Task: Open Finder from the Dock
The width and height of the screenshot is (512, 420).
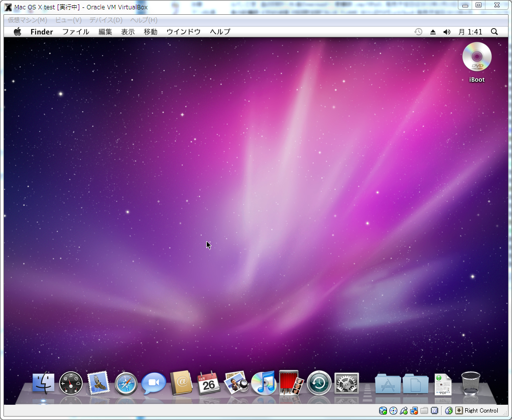Action: (43, 383)
